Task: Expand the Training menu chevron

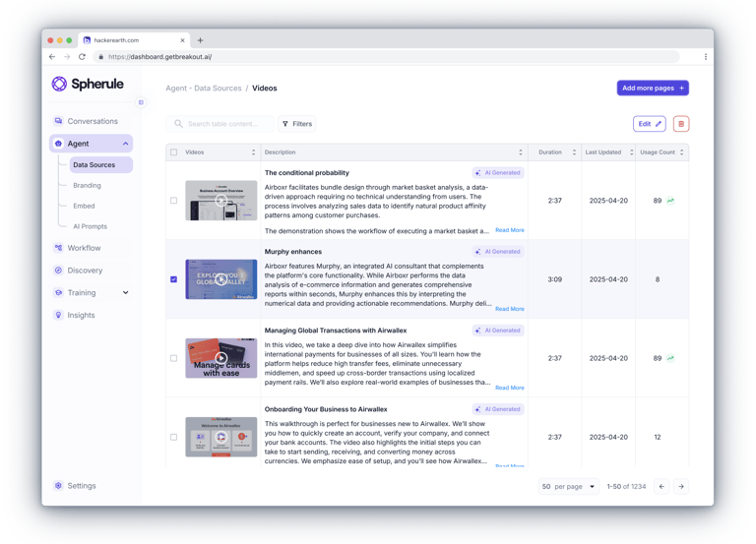Action: pos(125,292)
